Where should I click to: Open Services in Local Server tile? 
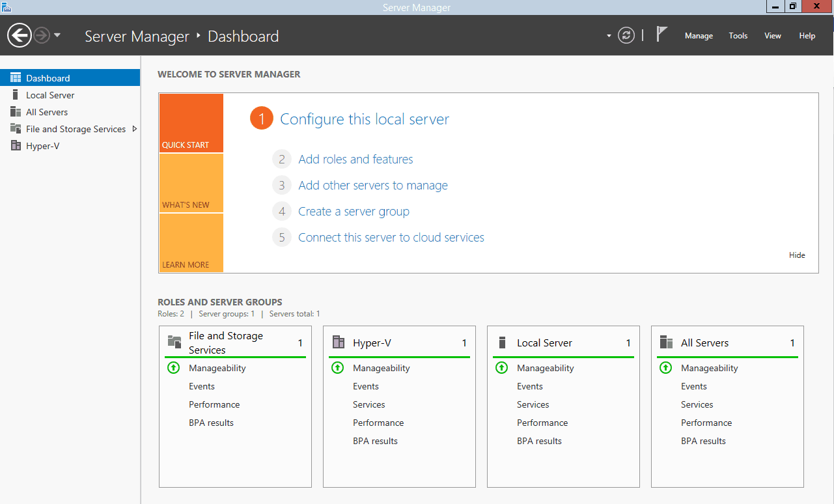(x=533, y=404)
